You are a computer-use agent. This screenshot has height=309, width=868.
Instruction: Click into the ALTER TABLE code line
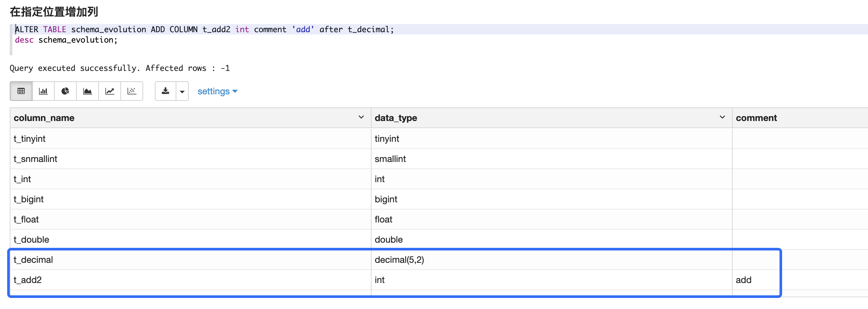coord(204,30)
